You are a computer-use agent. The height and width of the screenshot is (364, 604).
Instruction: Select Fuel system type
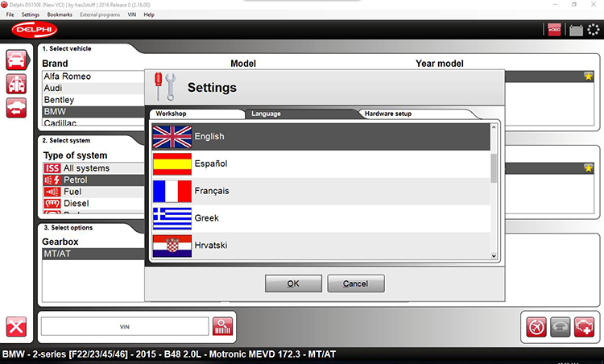(x=93, y=192)
